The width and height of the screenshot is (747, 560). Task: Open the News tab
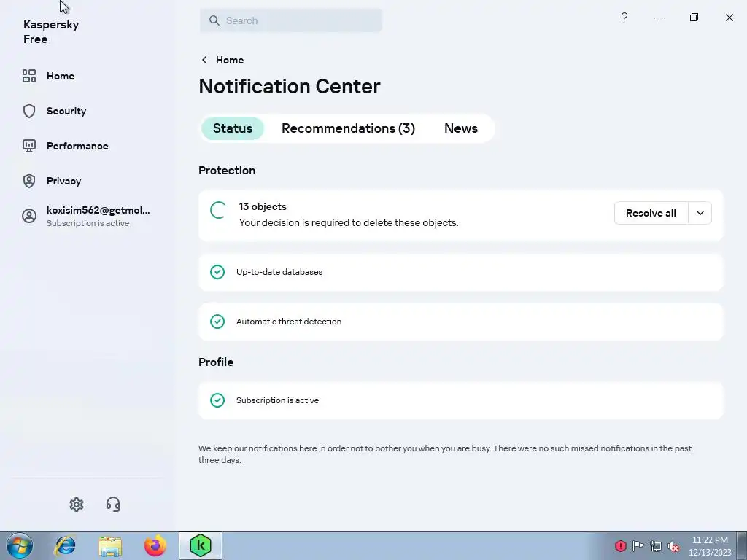click(461, 128)
